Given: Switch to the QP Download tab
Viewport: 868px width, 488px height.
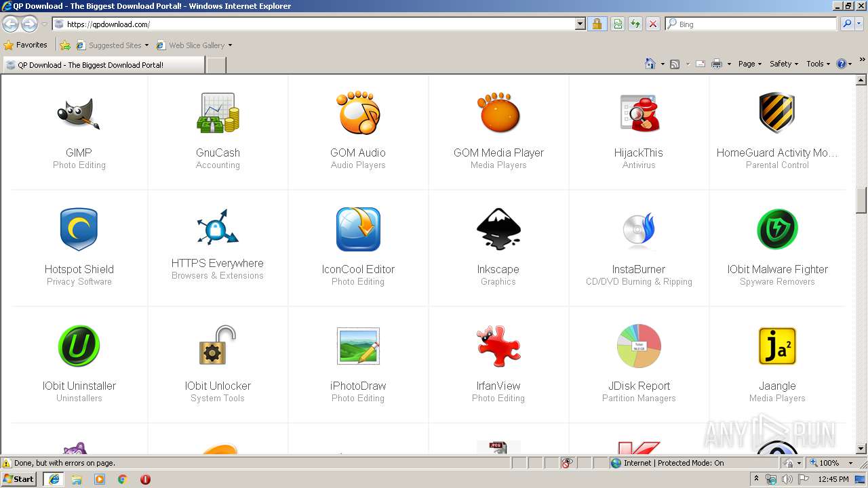Looking at the screenshot, I should (x=103, y=65).
